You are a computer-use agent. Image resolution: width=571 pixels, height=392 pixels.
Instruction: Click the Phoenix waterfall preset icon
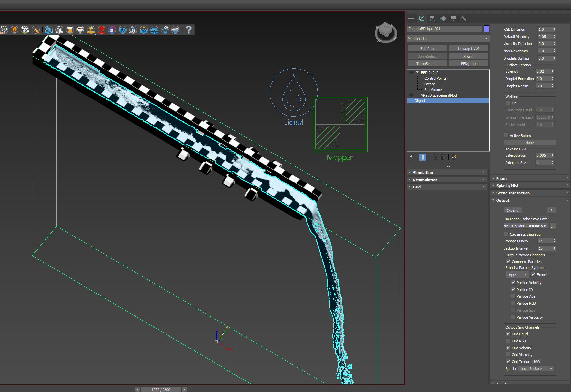[133, 30]
